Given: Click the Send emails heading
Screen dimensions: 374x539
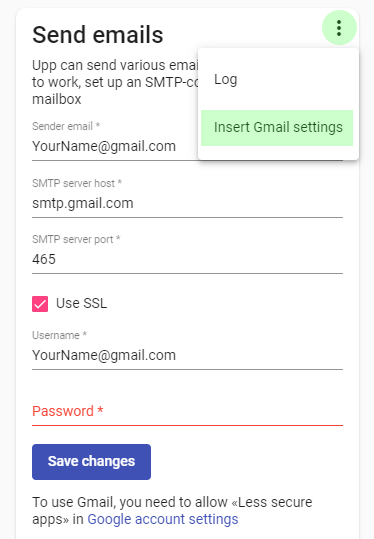Looking at the screenshot, I should point(98,35).
